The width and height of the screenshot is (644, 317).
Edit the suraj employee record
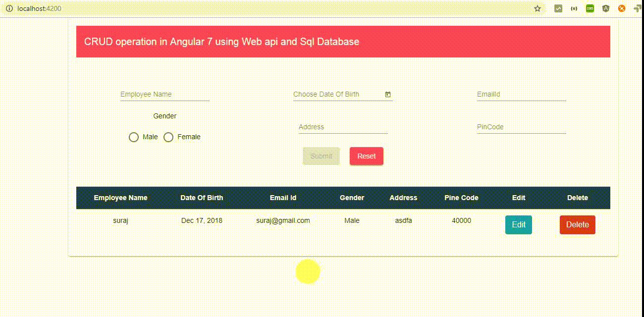518,224
